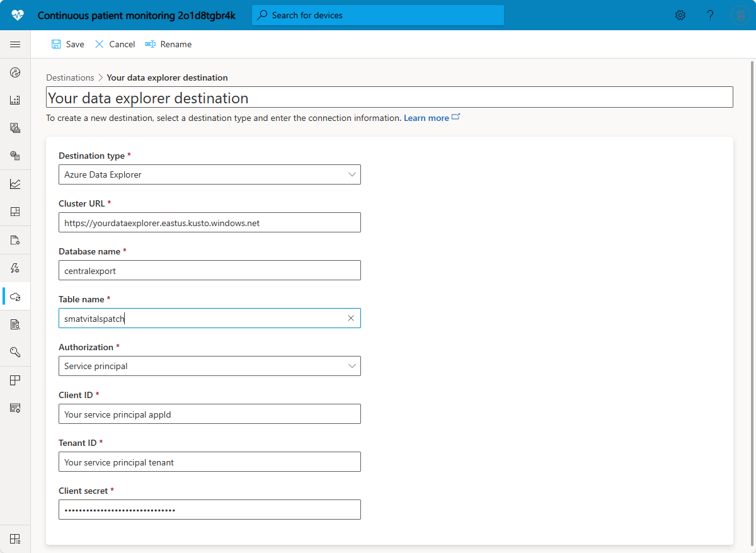
Task: Open the help question mark icon
Action: point(710,14)
